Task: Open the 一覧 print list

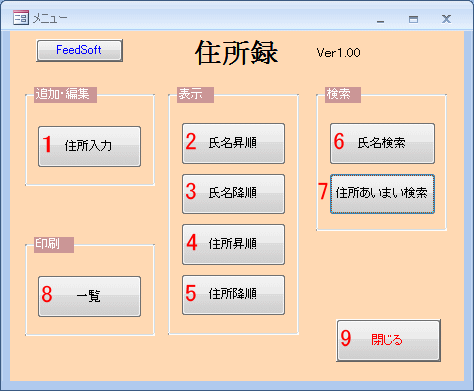Action: pos(89,296)
